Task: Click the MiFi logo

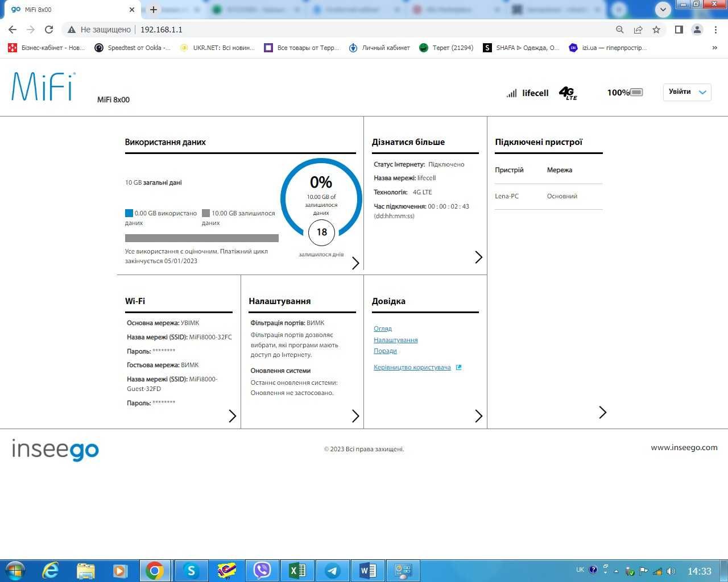Action: (43, 86)
